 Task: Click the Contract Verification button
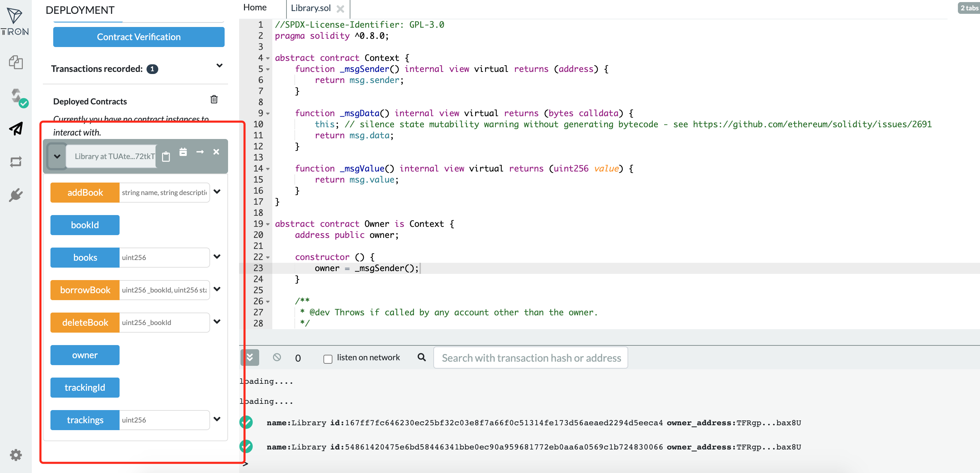tap(139, 37)
